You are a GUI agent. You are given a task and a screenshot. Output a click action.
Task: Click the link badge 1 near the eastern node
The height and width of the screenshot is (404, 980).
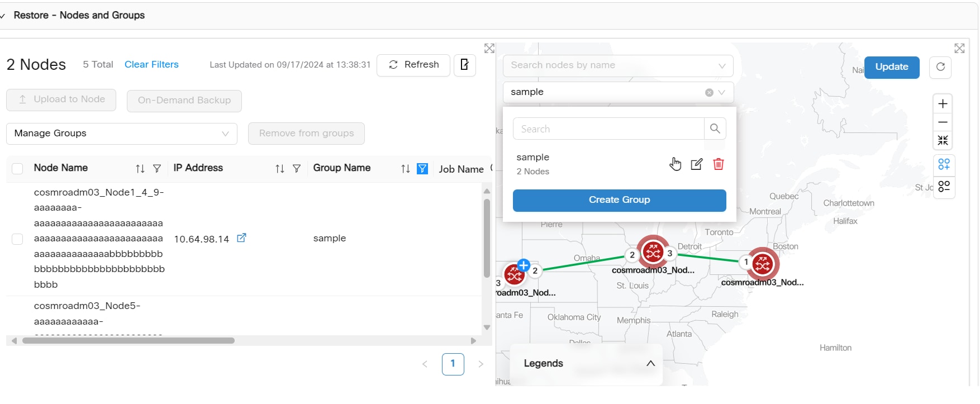(x=746, y=262)
